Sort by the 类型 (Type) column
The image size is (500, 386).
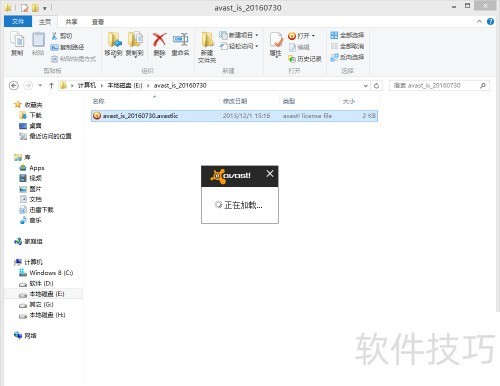click(x=289, y=101)
